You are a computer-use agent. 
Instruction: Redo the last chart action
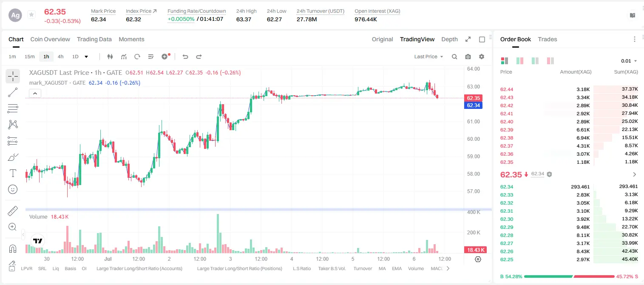click(x=199, y=57)
